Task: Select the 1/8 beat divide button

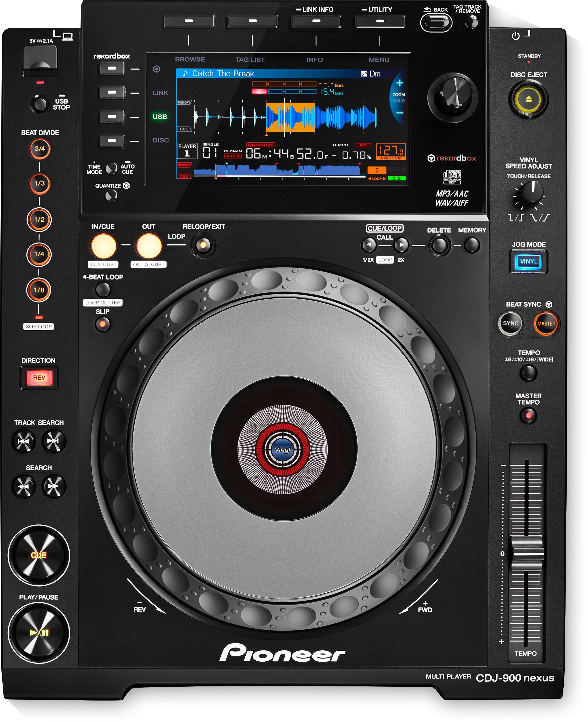Action: (x=39, y=290)
